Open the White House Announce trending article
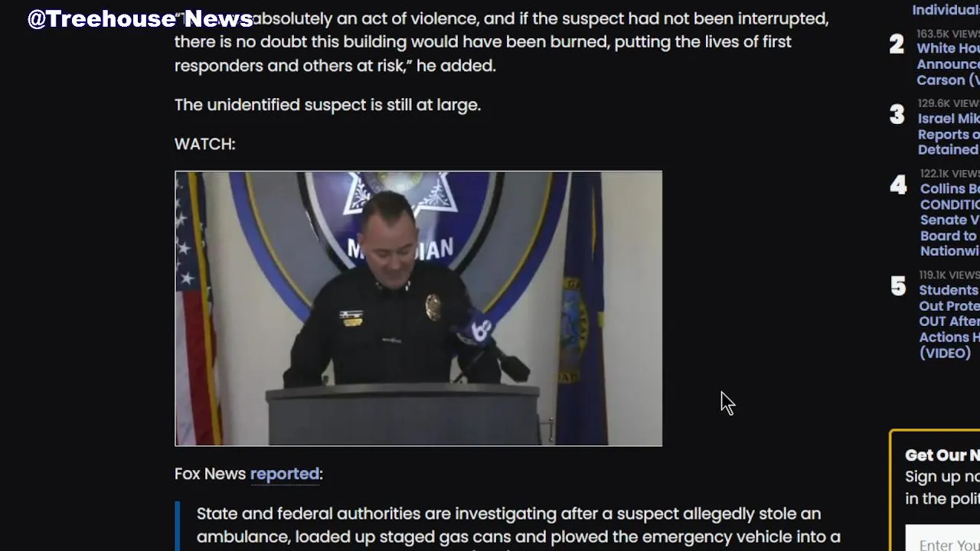The height and width of the screenshot is (551, 980). (x=948, y=64)
